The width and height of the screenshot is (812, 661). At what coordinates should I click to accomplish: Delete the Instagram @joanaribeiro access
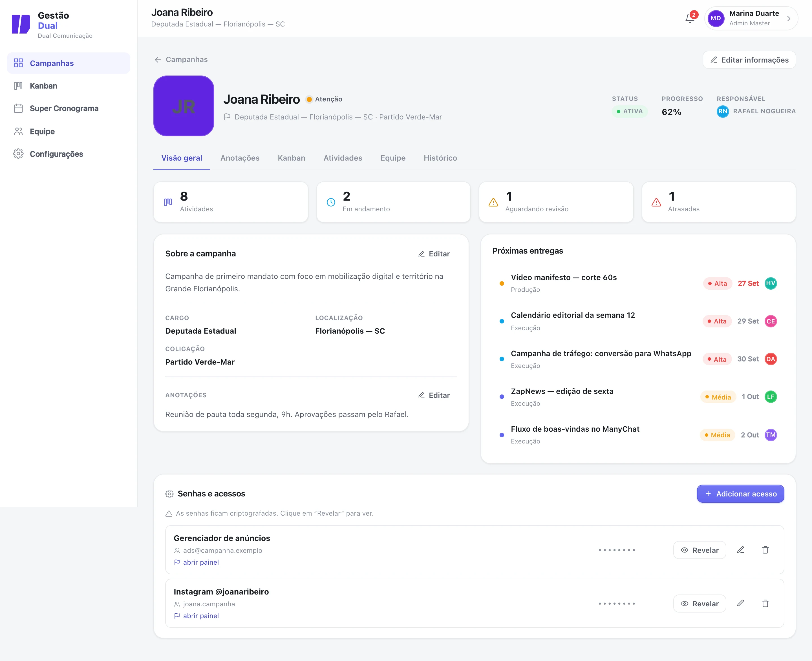[765, 604]
